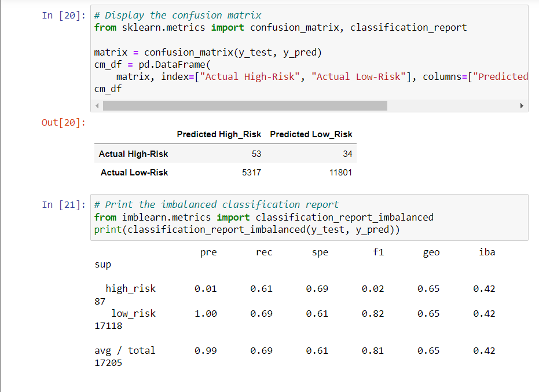539x392 pixels.
Task: Click the string "Actual High-Risk" in code
Action: [250, 76]
